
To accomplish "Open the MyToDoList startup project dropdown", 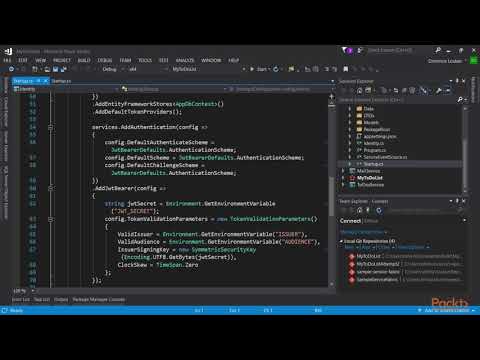I will [x=208, y=69].
